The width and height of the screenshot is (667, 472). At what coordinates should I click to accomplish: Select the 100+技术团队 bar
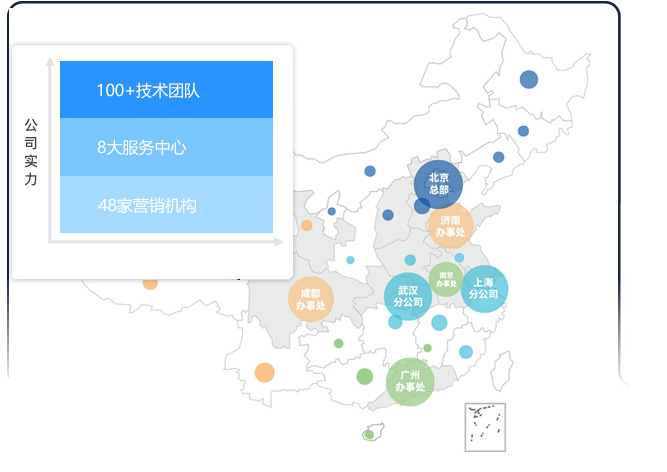coord(166,90)
